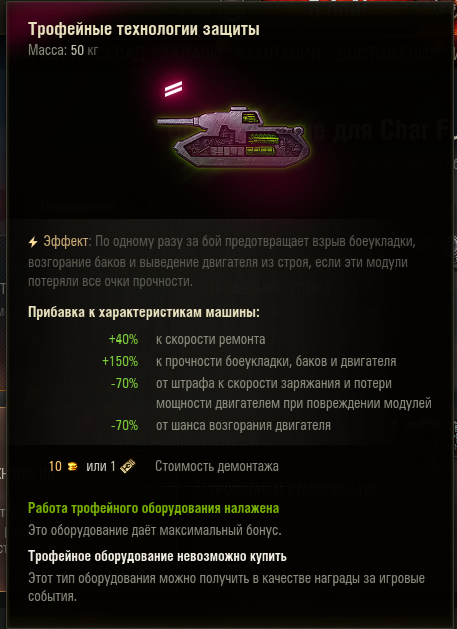Click the lightning bolt Эффект icon
Image resolution: width=457 pixels, height=629 pixels.
(x=33, y=242)
